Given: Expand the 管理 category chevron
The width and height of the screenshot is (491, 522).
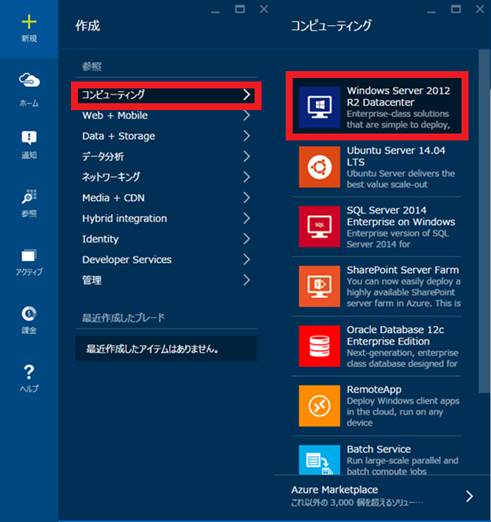Looking at the screenshot, I should coord(246,280).
